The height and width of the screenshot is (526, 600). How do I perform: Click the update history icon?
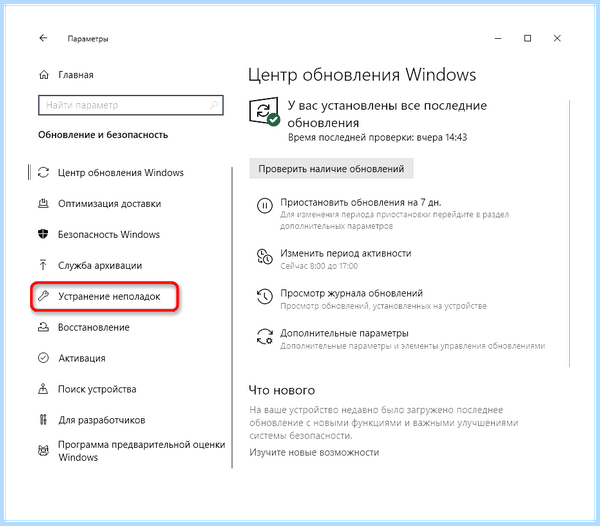[x=264, y=296]
